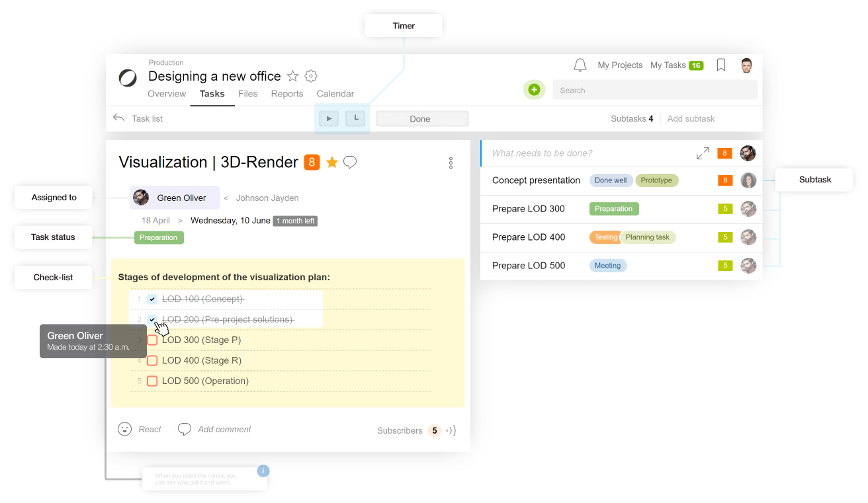Uncheck LOD 100 (Concept) checkbox
The image size is (868, 503).
152,299
